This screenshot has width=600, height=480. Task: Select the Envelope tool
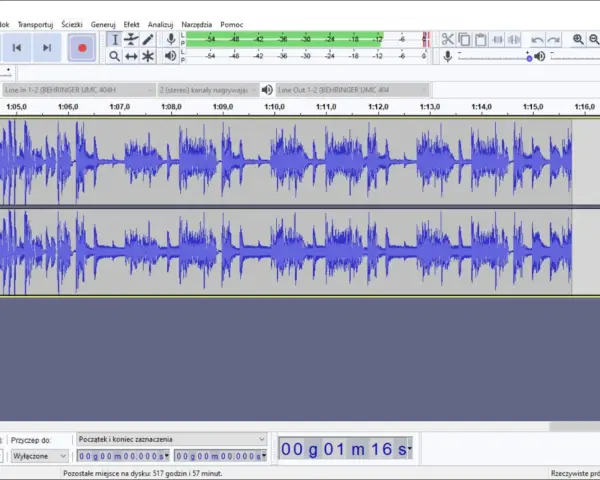pos(131,39)
